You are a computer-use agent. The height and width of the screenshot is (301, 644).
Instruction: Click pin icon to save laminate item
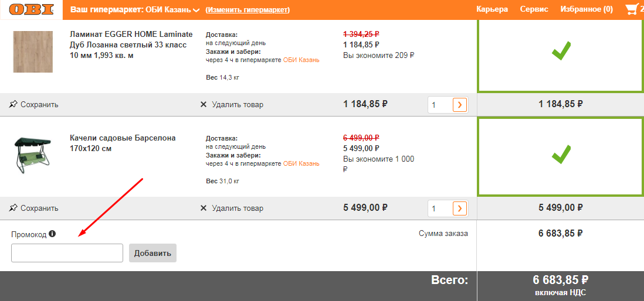click(x=13, y=105)
